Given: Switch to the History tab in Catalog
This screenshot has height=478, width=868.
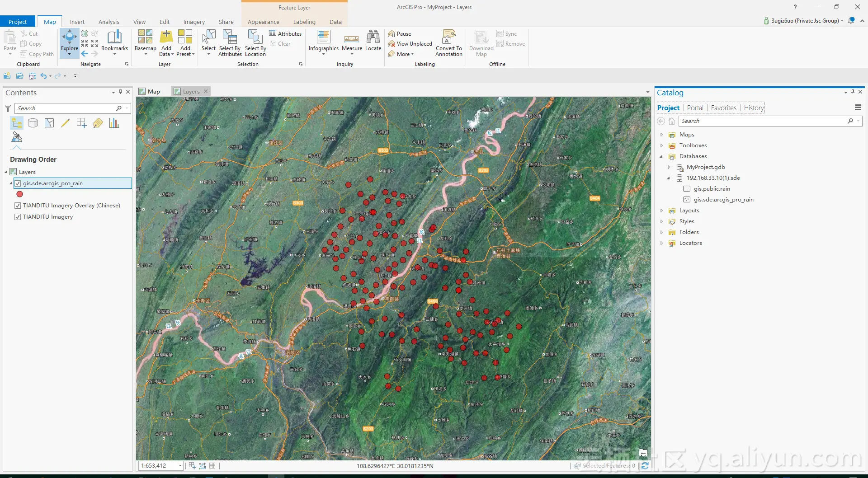Looking at the screenshot, I should [753, 108].
